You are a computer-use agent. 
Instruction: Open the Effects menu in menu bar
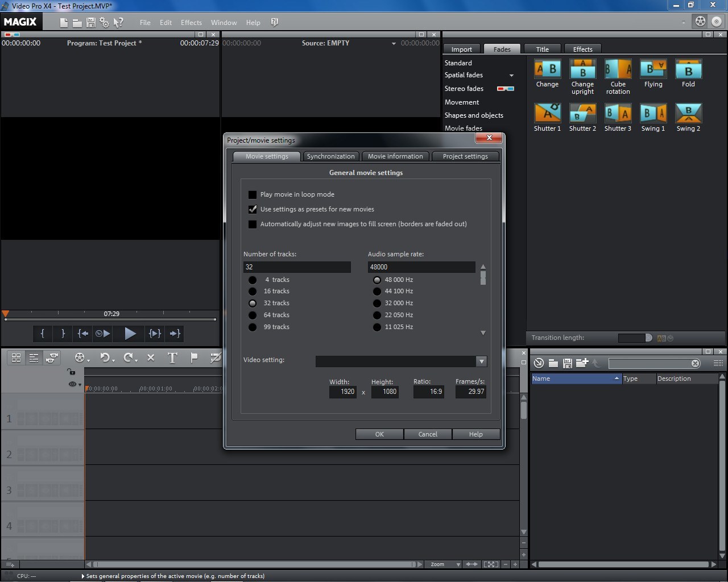(191, 23)
